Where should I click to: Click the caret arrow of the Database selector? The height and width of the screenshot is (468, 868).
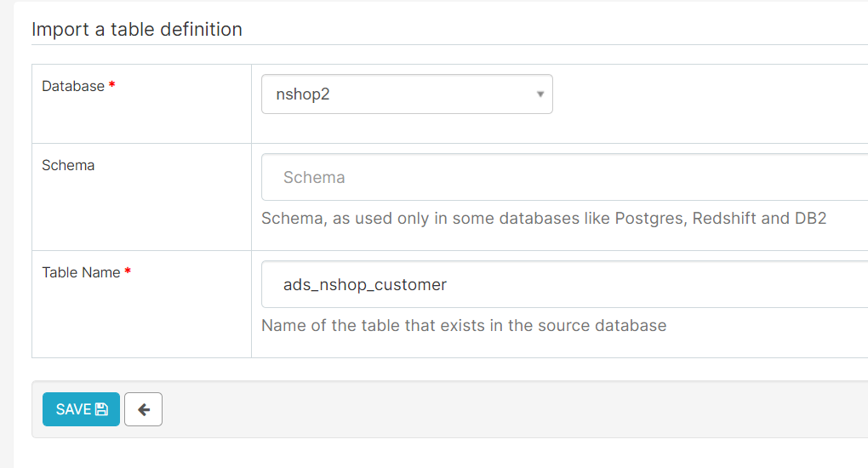click(540, 94)
